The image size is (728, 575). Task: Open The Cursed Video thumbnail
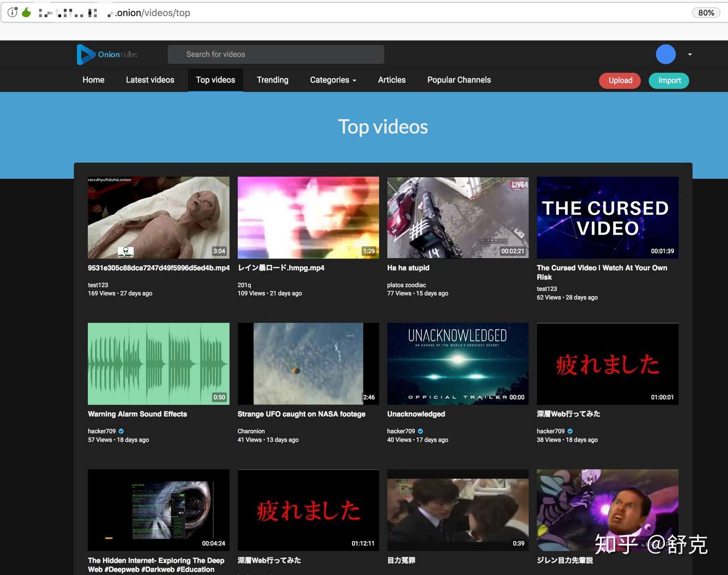coord(608,217)
